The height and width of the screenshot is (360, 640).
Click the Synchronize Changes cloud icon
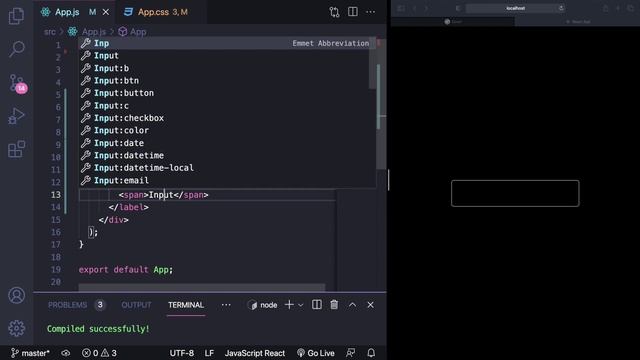pos(66,353)
